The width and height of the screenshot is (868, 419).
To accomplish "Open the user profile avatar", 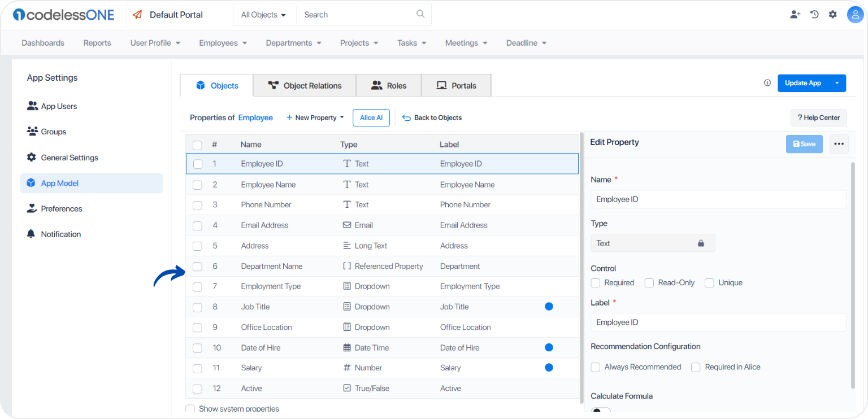I will 856,15.
